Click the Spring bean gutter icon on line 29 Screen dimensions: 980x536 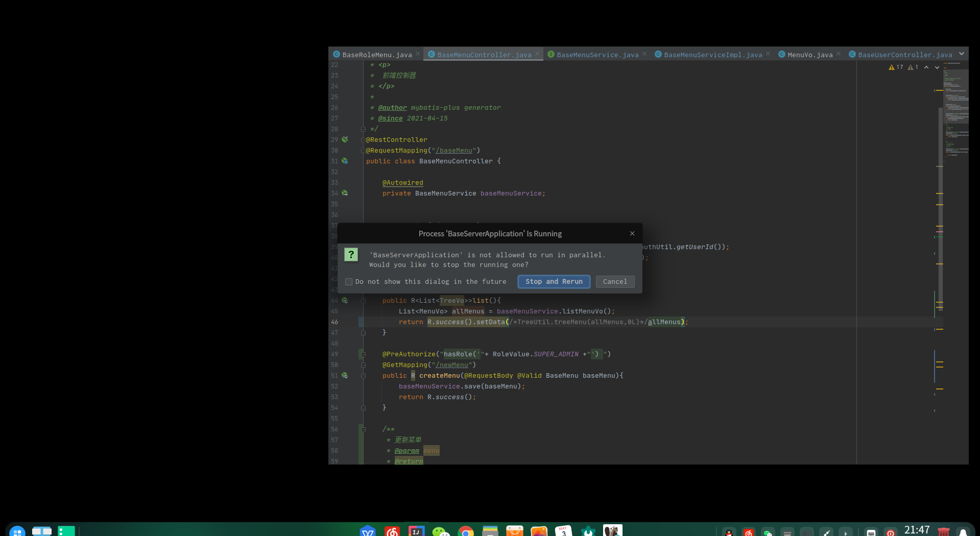coord(345,139)
